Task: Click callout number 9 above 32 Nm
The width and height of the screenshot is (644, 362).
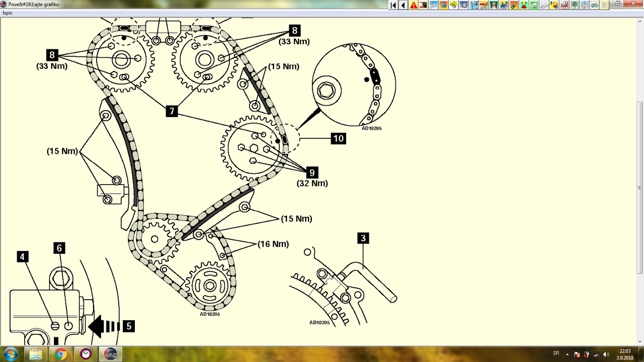Action: (312, 172)
